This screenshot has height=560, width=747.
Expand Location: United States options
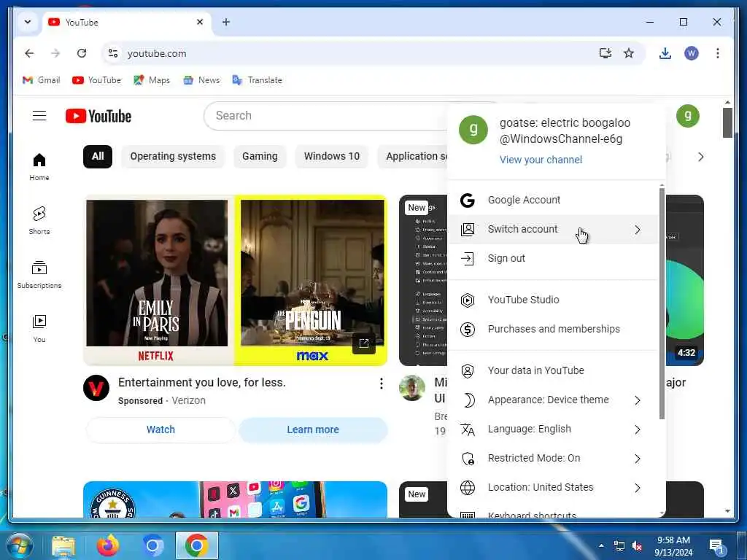coord(553,488)
